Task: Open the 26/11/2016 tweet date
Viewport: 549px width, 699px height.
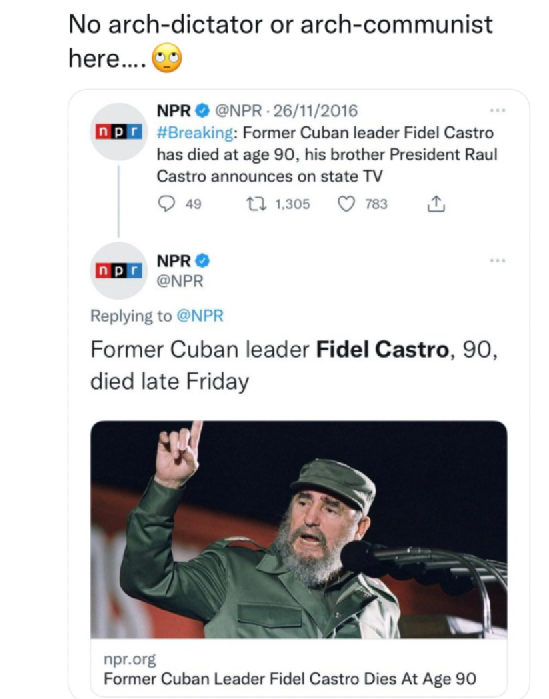Action: pyautogui.click(x=315, y=111)
